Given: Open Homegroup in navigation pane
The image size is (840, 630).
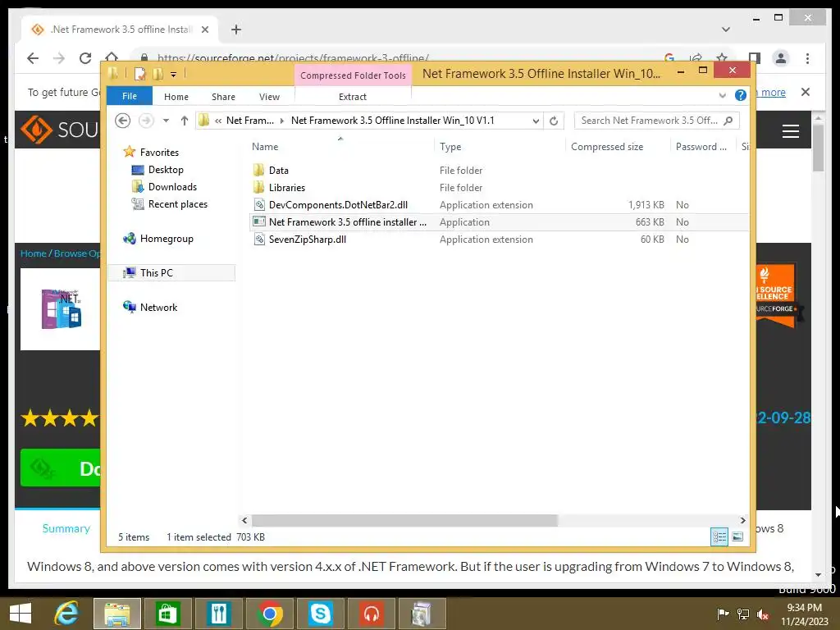Looking at the screenshot, I should coord(166,239).
